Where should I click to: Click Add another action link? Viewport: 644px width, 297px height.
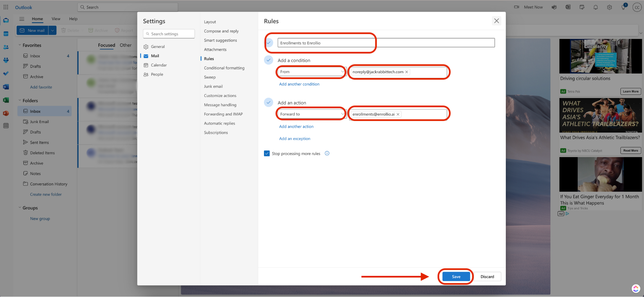click(x=296, y=127)
